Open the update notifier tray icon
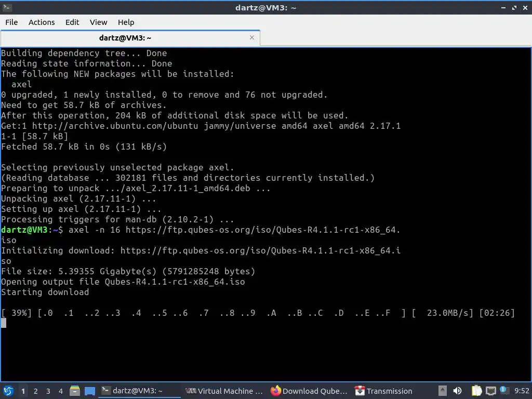 tap(503, 390)
